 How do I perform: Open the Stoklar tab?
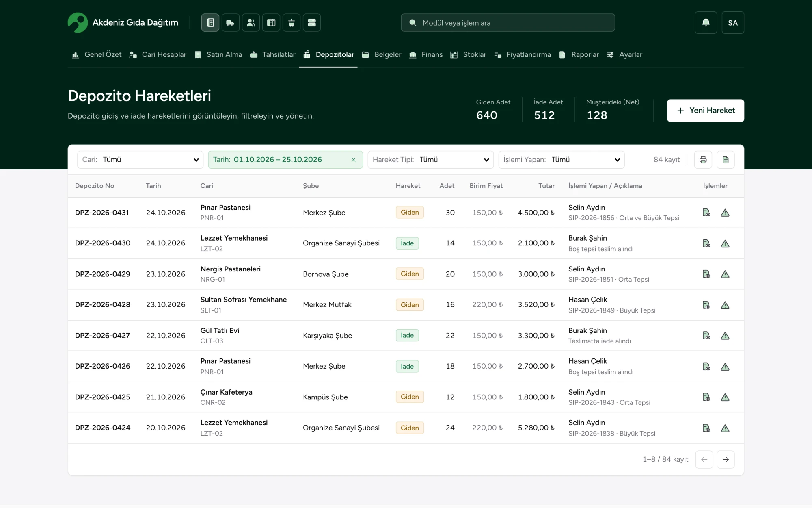468,55
